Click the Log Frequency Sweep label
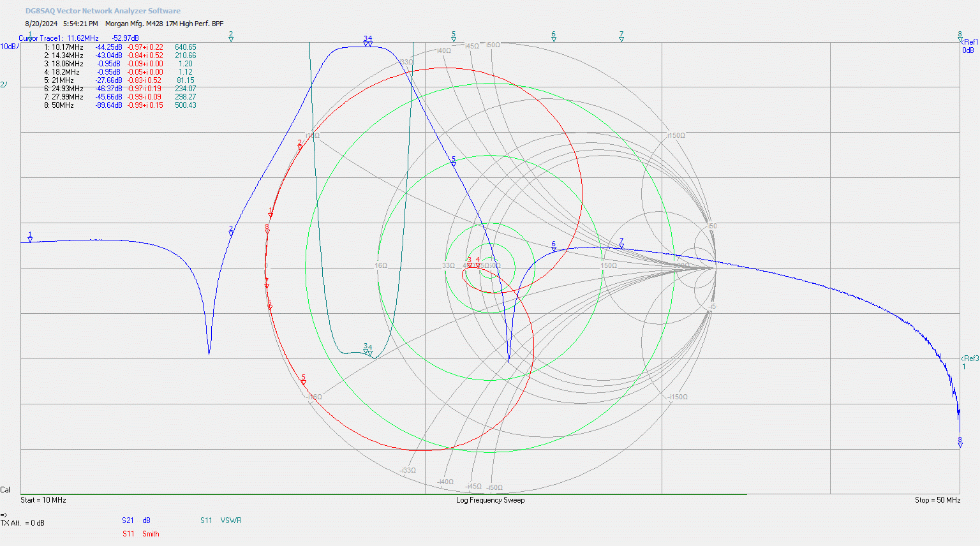The height and width of the screenshot is (546, 980). 490,500
